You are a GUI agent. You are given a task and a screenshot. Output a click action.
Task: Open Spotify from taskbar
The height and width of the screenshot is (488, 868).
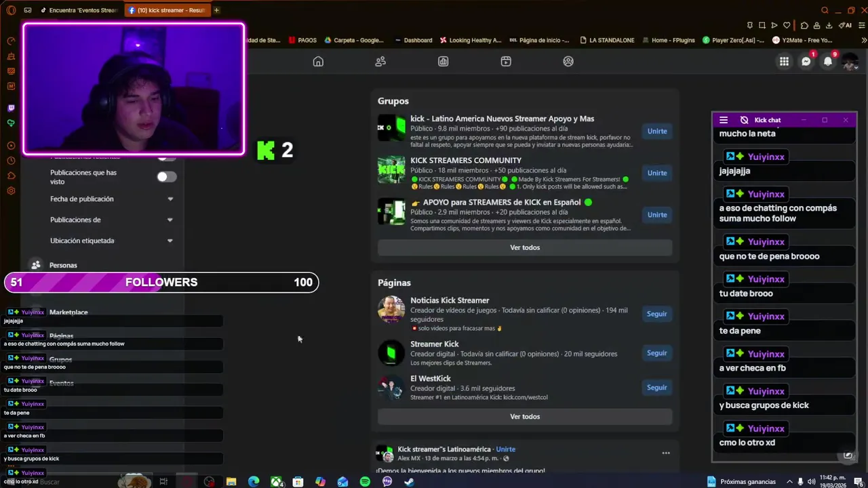pyautogui.click(x=365, y=482)
